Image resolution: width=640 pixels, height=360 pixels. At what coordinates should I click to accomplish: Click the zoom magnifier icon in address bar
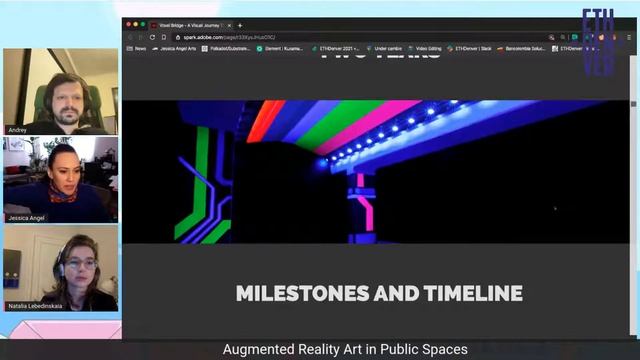click(552, 37)
